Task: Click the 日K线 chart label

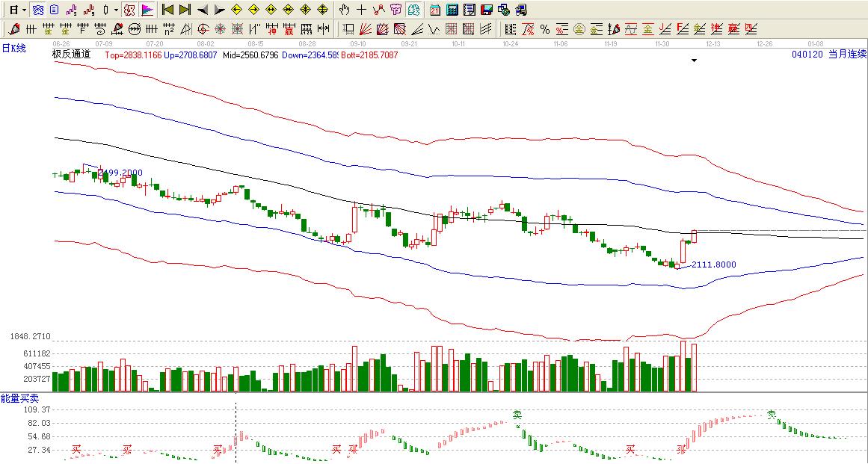Action: point(13,48)
